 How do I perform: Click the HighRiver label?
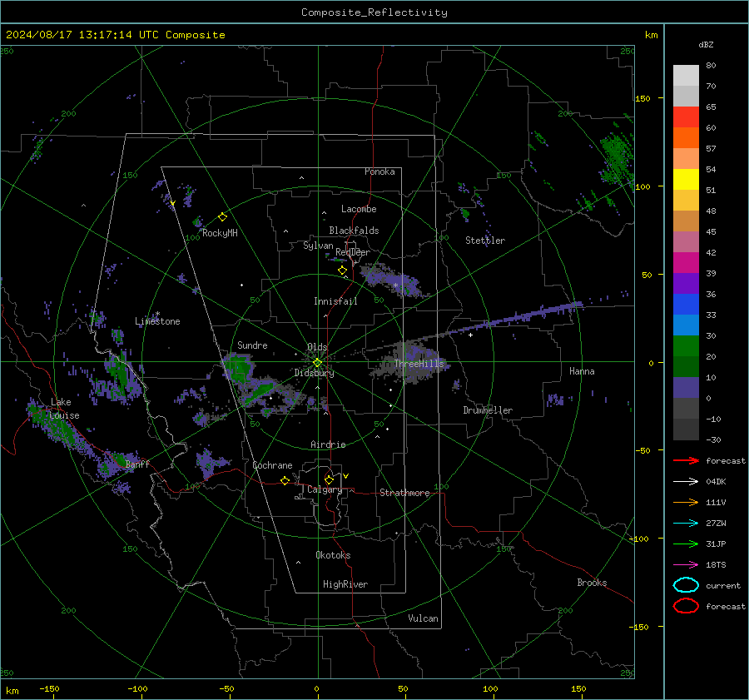[345, 584]
